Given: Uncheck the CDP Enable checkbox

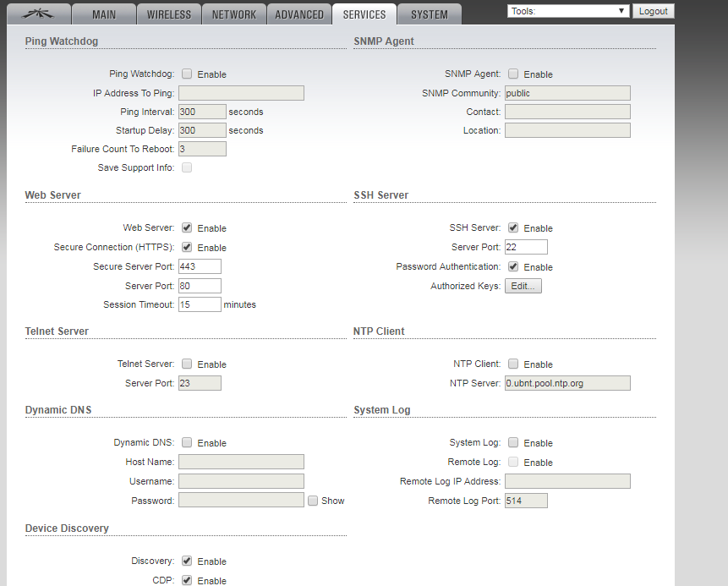Looking at the screenshot, I should [x=187, y=581].
